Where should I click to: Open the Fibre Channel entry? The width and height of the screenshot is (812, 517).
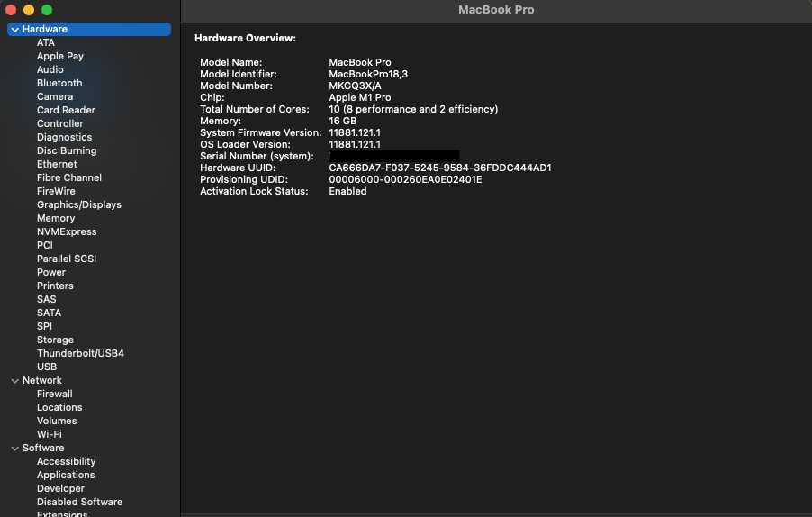click(69, 177)
